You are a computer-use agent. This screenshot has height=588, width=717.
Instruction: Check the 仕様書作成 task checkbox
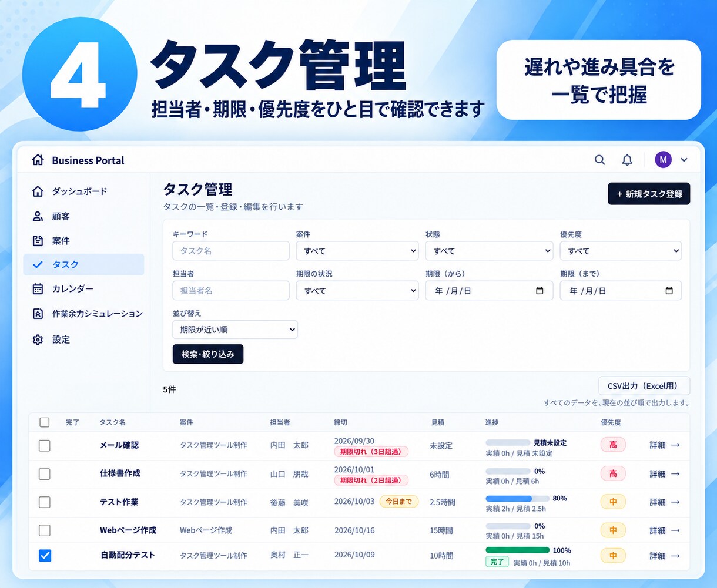tap(45, 473)
